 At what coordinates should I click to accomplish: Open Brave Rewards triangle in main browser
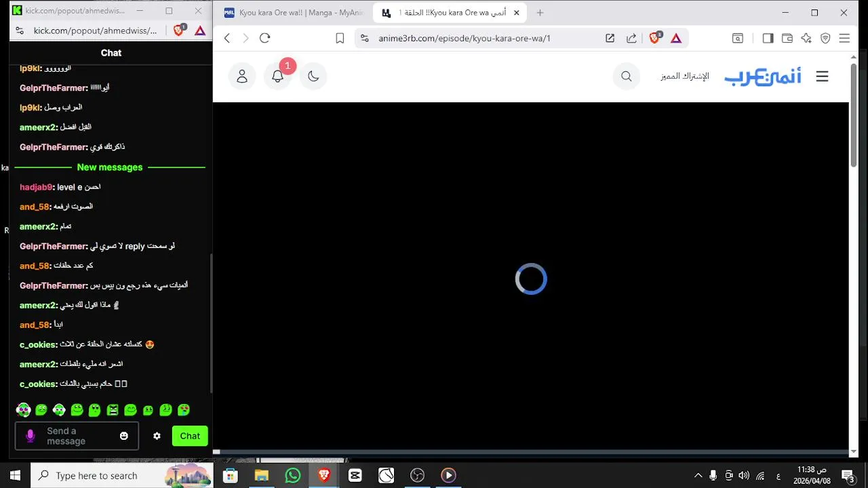676,39
